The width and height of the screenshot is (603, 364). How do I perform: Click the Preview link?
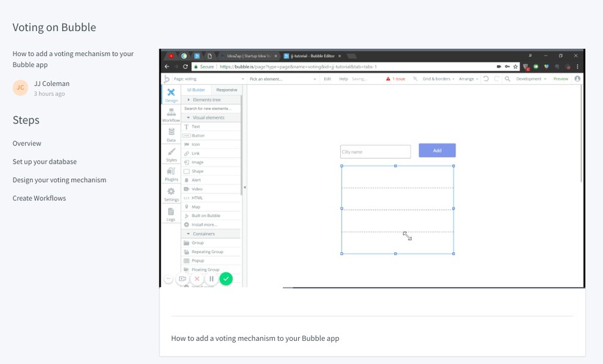561,79
